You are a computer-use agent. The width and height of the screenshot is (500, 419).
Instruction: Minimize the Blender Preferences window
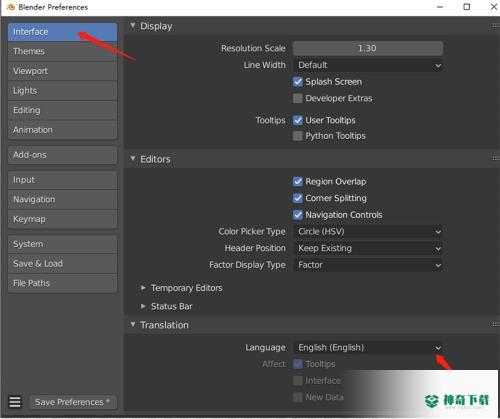pyautogui.click(x=440, y=7)
